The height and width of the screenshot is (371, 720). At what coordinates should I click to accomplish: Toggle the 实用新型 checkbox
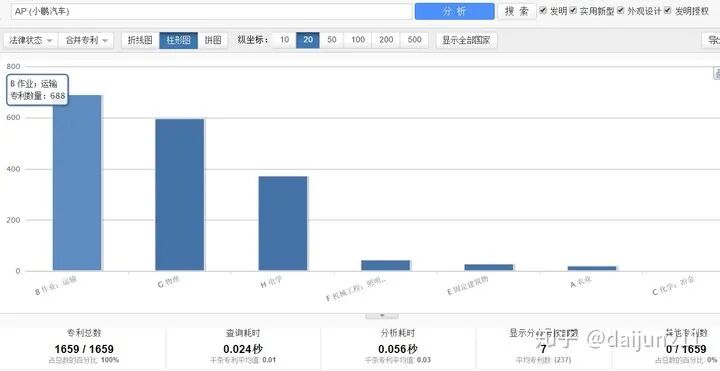tap(573, 10)
